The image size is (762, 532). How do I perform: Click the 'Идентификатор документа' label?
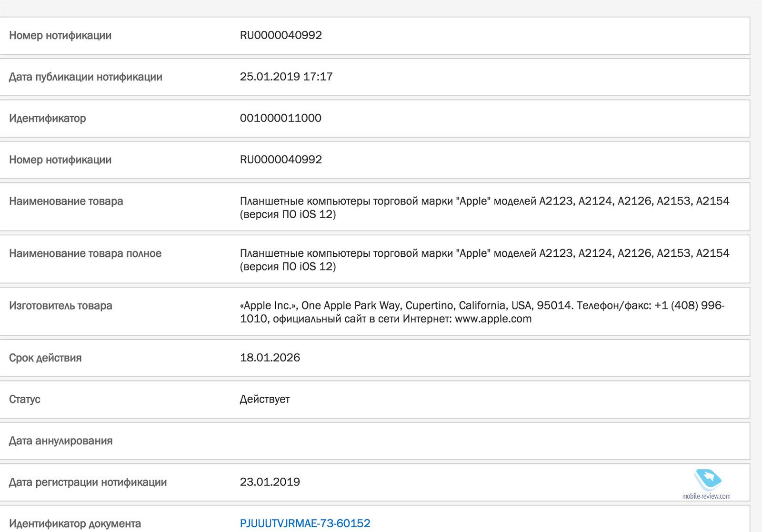[x=75, y=524]
